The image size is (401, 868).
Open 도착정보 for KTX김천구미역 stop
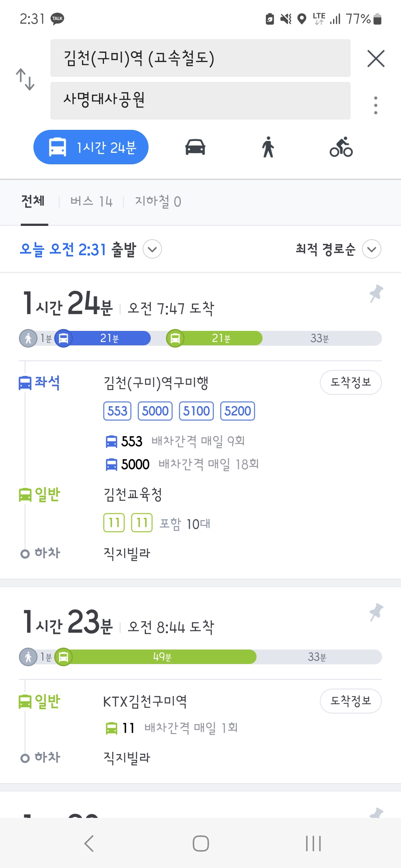351,701
